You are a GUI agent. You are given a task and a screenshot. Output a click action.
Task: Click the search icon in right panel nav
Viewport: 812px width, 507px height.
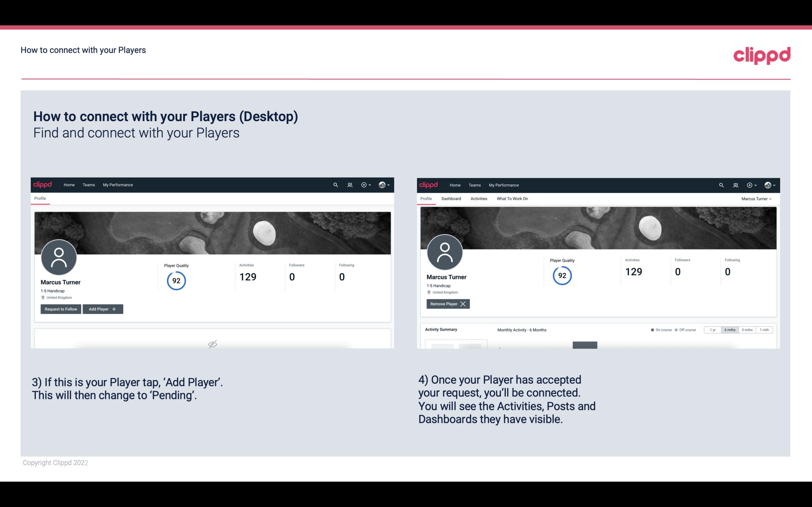point(721,184)
